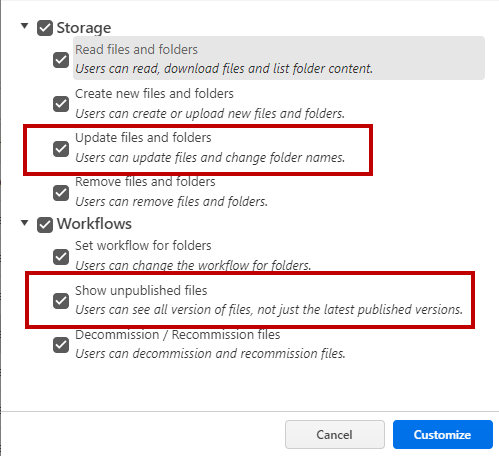499x456 pixels.
Task: Uncheck the Decommission / Recommission files checkbox
Action: coord(61,345)
